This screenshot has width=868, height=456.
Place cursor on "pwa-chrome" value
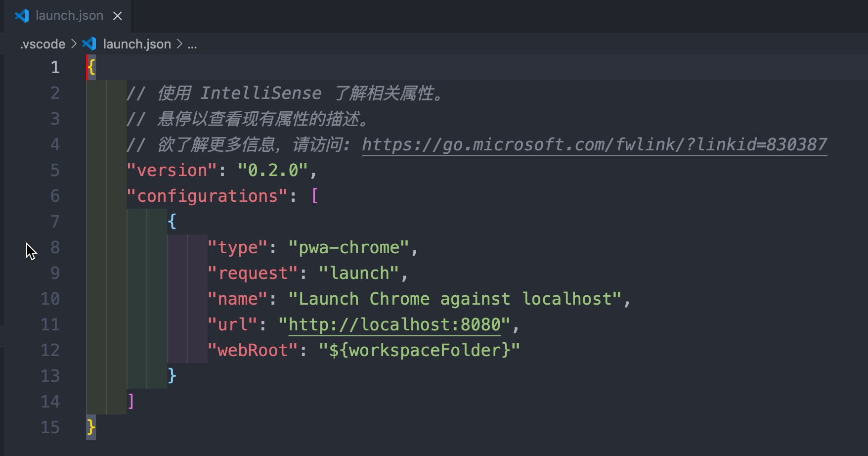coord(348,247)
